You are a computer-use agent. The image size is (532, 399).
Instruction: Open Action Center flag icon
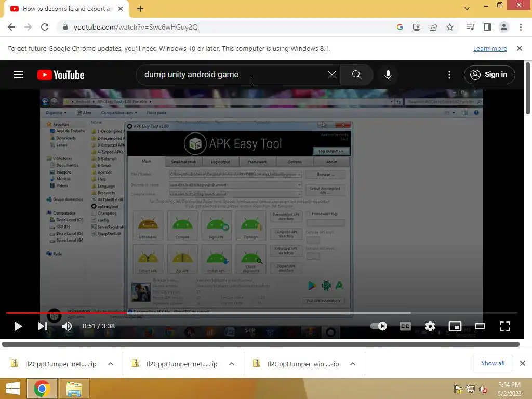(458, 389)
